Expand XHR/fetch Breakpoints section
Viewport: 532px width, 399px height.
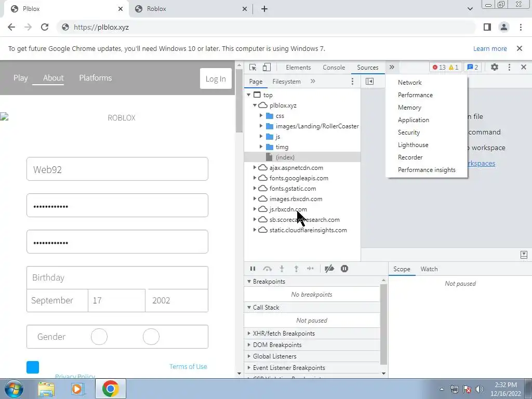click(x=249, y=334)
